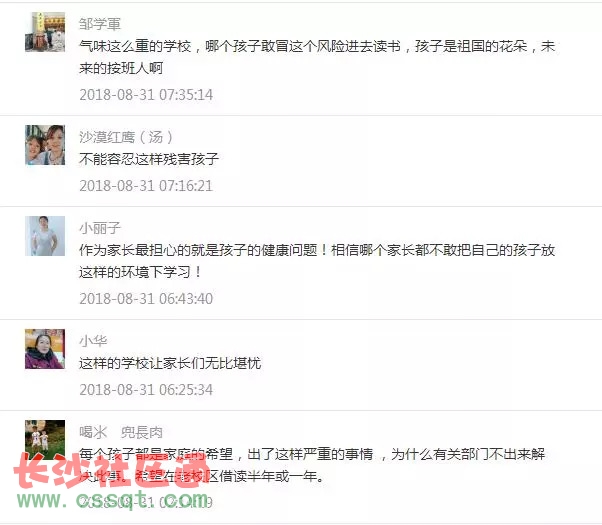The width and height of the screenshot is (602, 525).
Task: Open 邹学军's profile avatar
Action: tap(45, 32)
